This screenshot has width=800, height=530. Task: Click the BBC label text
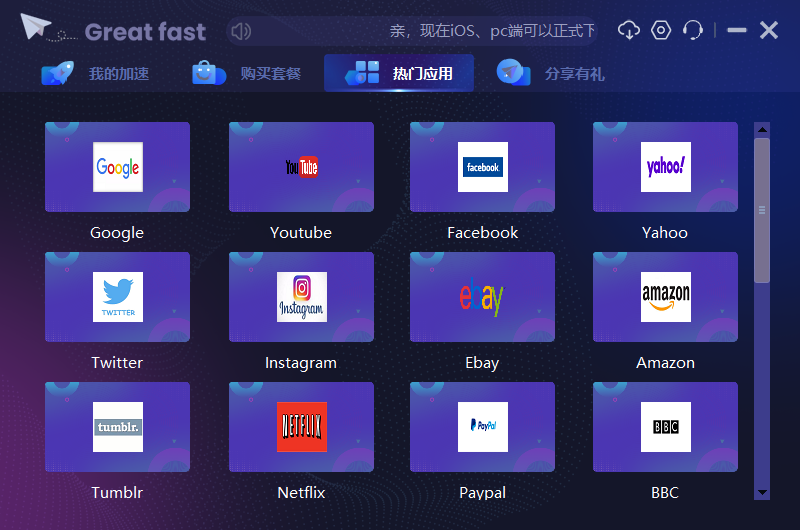[665, 493]
